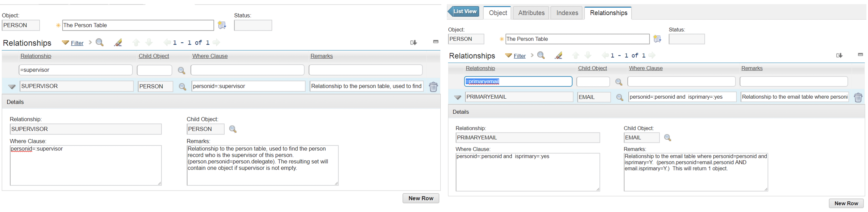Click New Row below the PRIMARYEMAIL details

[x=846, y=203]
